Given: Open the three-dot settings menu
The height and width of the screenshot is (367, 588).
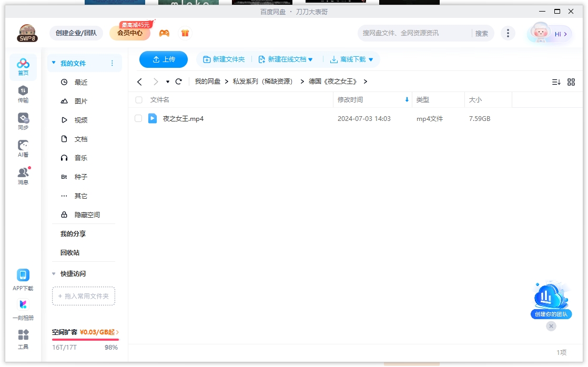Looking at the screenshot, I should click(x=508, y=33).
